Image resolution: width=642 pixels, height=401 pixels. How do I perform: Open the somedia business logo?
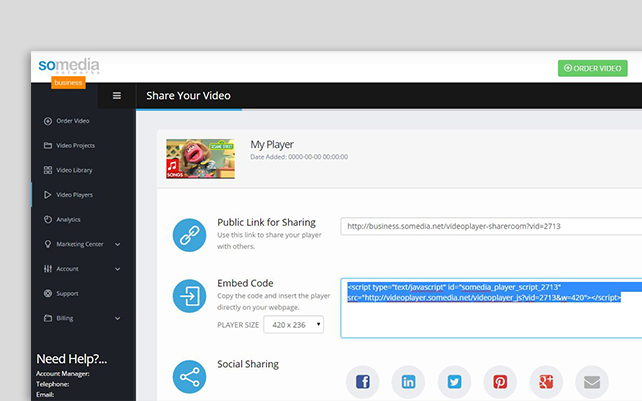point(68,72)
